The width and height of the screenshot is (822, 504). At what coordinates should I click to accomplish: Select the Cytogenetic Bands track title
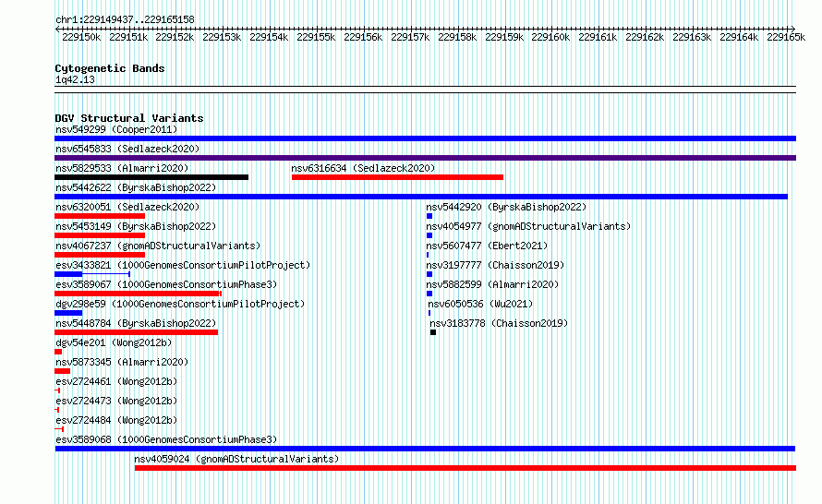coord(110,68)
